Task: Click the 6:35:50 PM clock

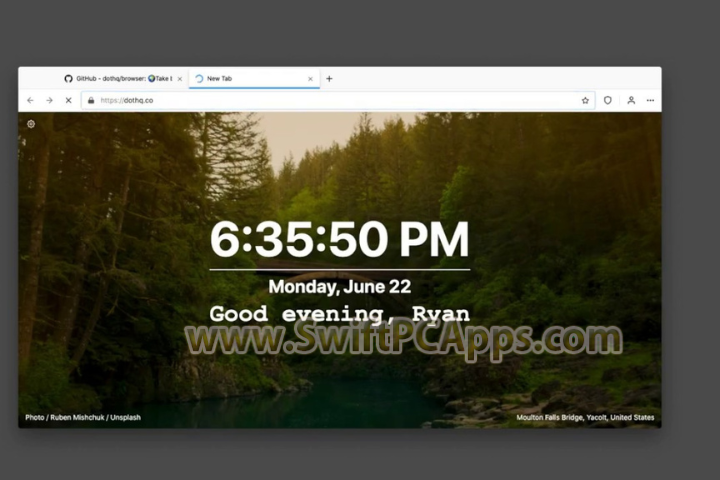Action: [340, 239]
